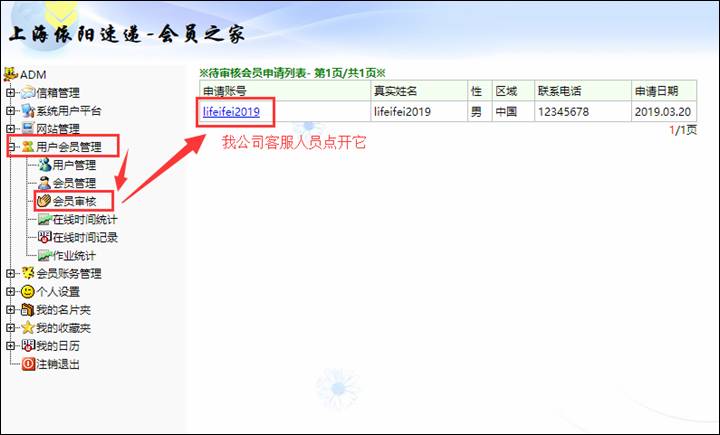This screenshot has width=720, height=435.
Task: Expand the 我的日历 tree node
Action: 11,346
